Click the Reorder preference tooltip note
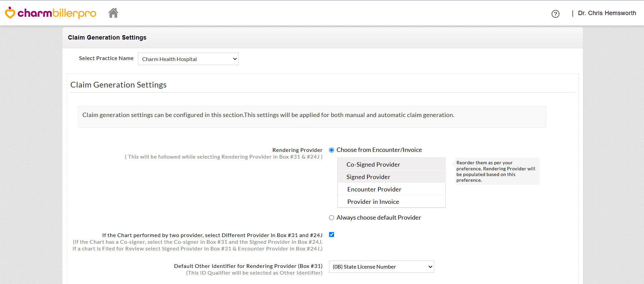This screenshot has width=644, height=284. click(497, 171)
